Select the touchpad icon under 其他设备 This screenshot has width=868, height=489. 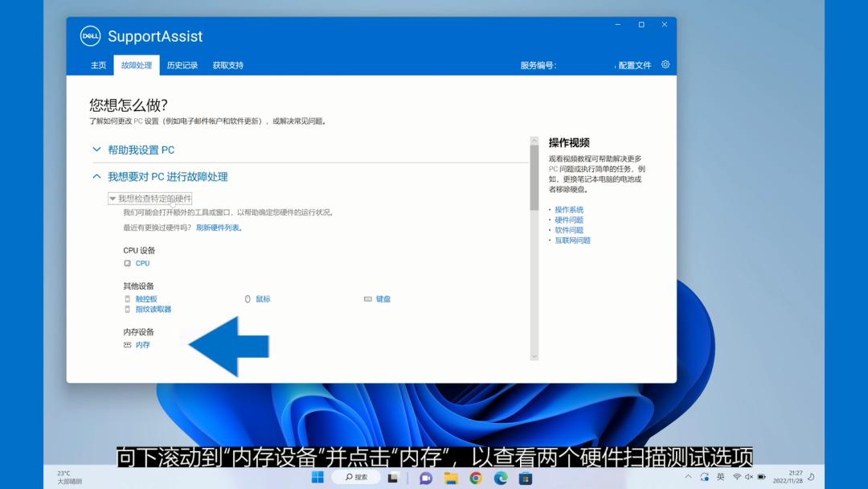coord(128,298)
